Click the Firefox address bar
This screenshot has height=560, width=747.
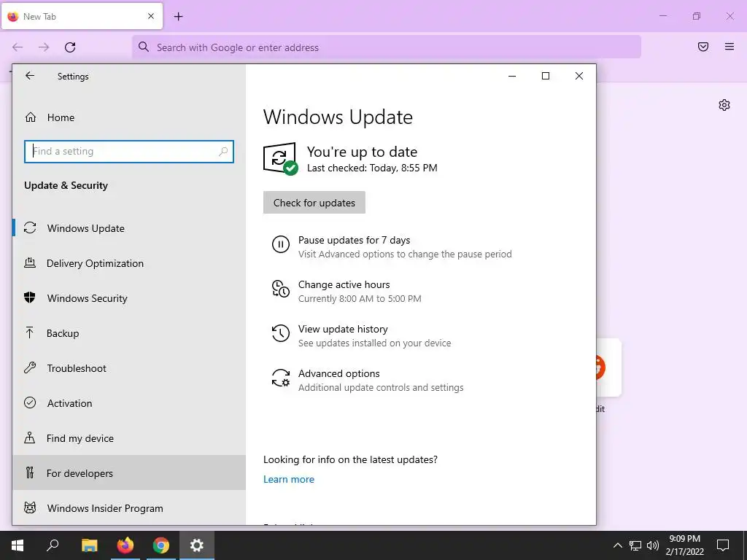click(387, 47)
